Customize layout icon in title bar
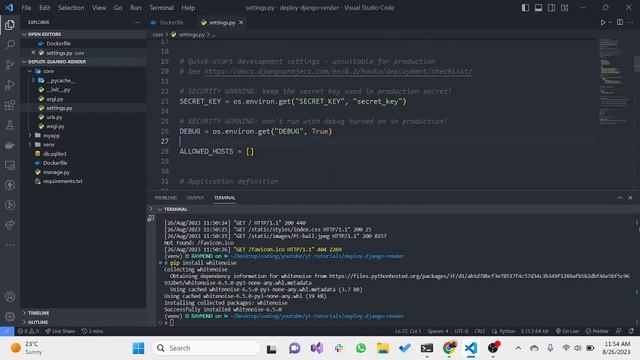Screen dimensions: 640x360 (x=564, y=8)
